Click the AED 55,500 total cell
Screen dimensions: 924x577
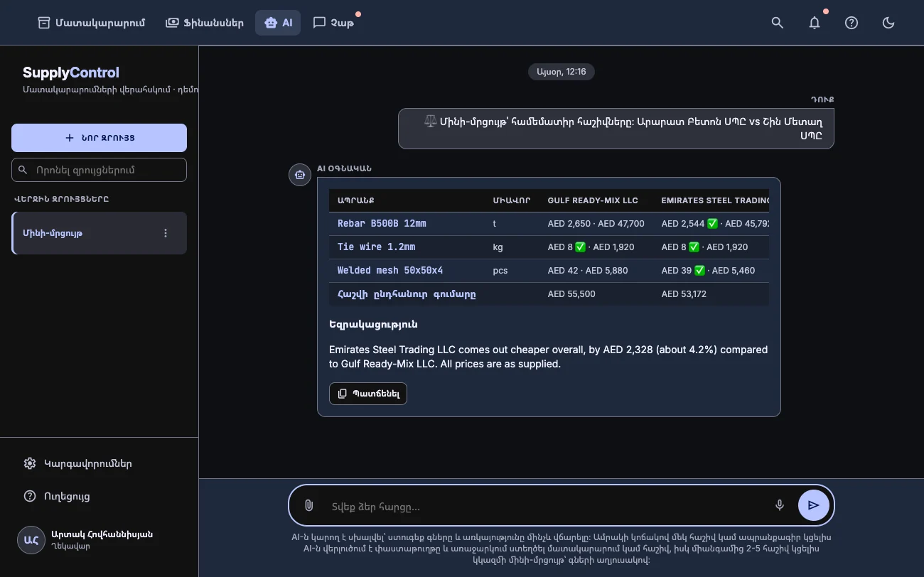tap(571, 294)
